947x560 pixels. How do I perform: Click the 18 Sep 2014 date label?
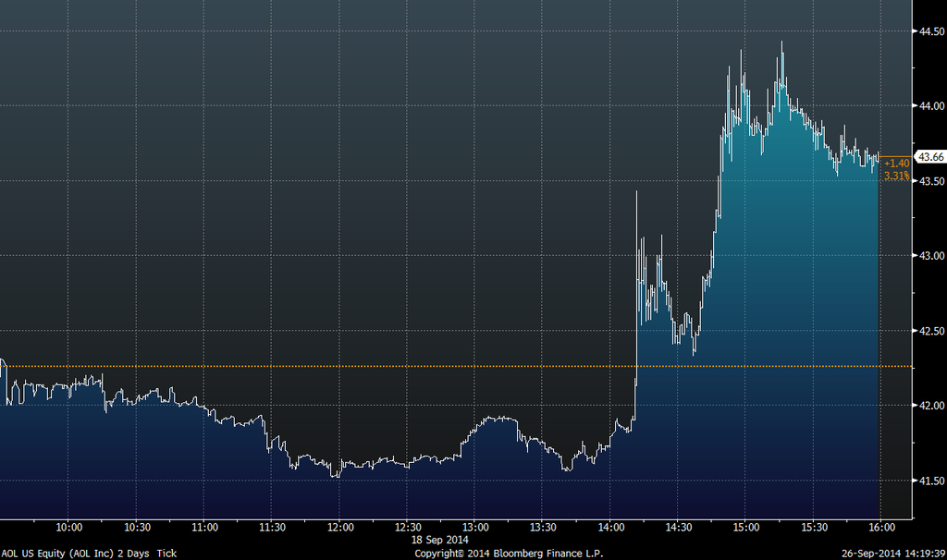(439, 540)
